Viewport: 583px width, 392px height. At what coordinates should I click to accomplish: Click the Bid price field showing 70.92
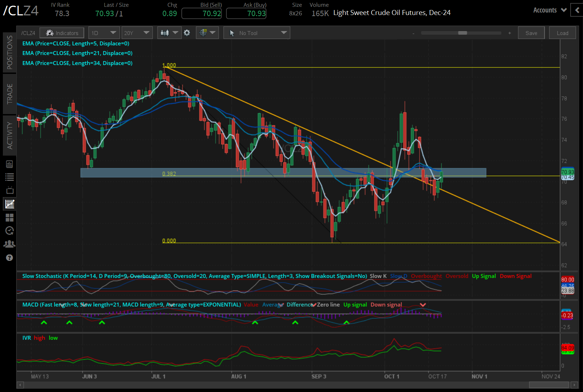(201, 13)
